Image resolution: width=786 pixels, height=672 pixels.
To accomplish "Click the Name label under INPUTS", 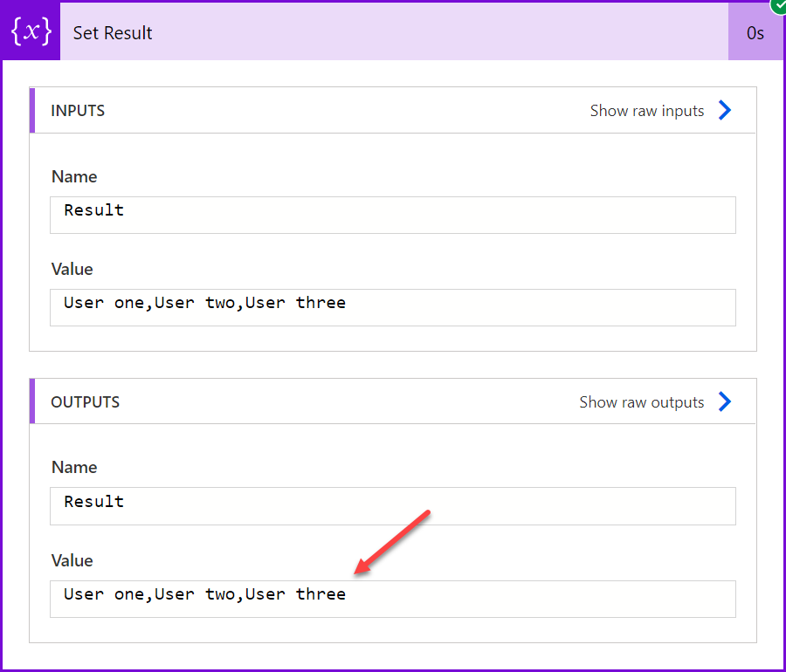I will click(x=74, y=176).
